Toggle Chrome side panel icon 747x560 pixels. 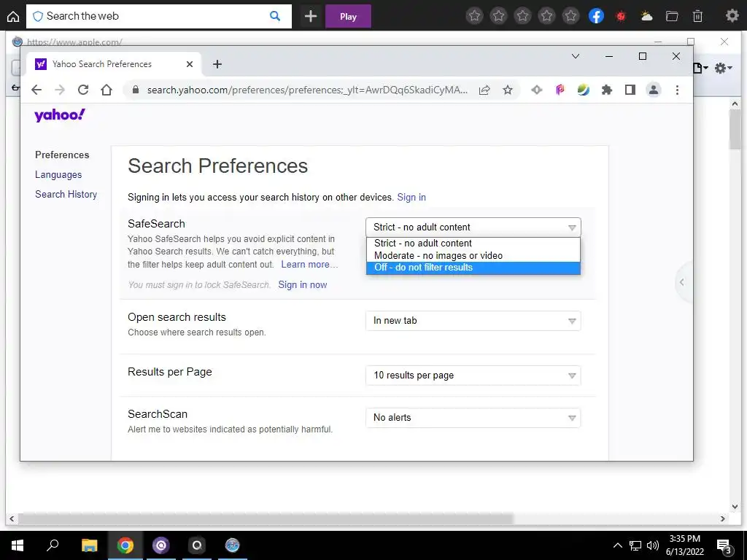[x=630, y=90]
